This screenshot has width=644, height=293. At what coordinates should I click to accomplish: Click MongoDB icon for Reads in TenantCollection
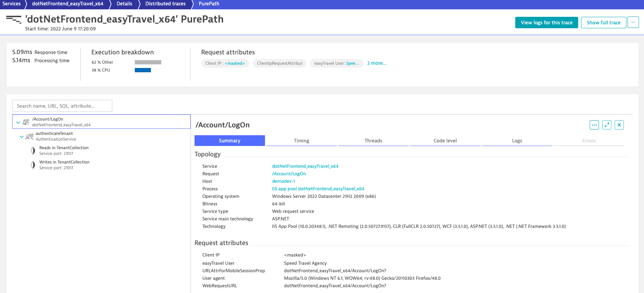click(33, 151)
